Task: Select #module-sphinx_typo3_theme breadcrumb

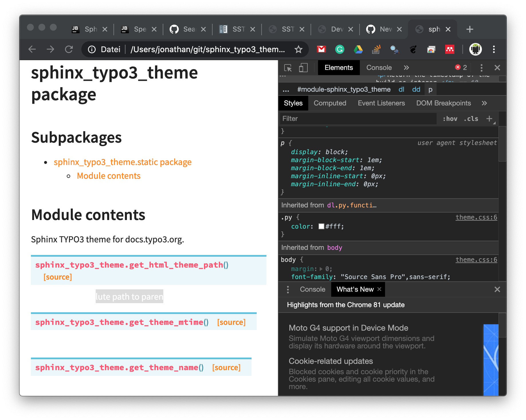Action: tap(344, 90)
